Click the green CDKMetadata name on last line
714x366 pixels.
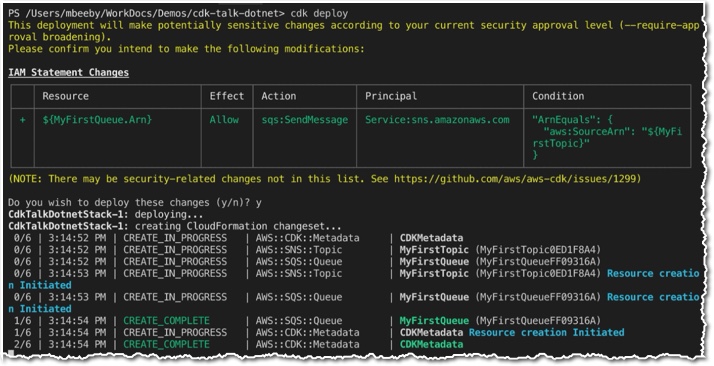click(x=431, y=344)
